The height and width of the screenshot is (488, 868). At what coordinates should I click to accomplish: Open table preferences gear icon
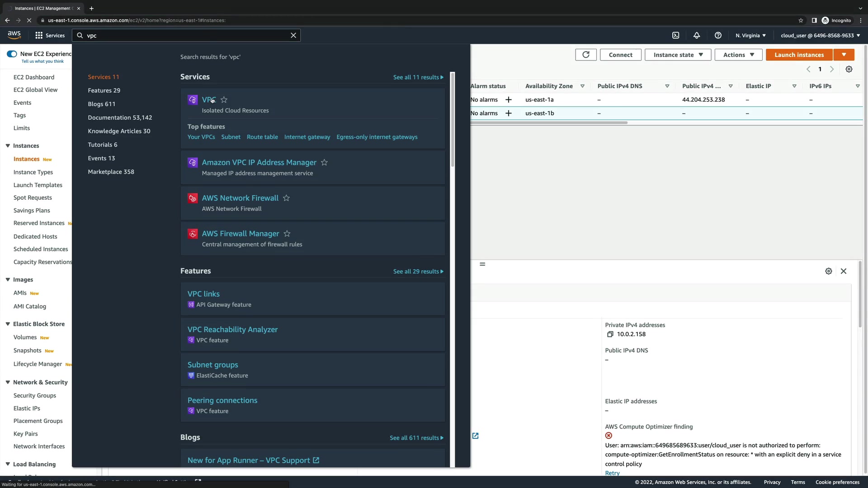pos(849,69)
